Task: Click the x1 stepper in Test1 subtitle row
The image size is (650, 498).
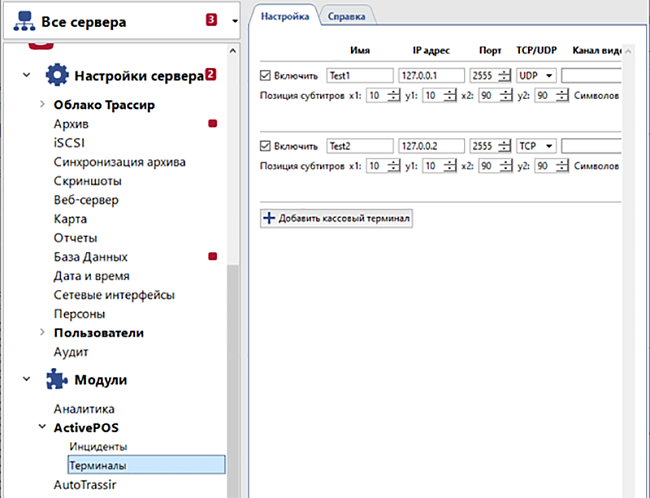Action: pos(393,95)
